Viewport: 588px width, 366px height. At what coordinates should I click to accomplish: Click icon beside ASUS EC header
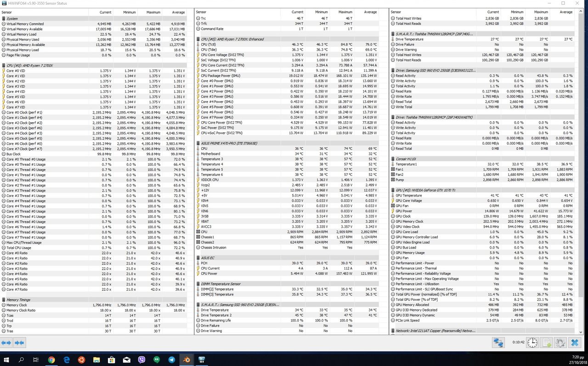click(x=198, y=258)
